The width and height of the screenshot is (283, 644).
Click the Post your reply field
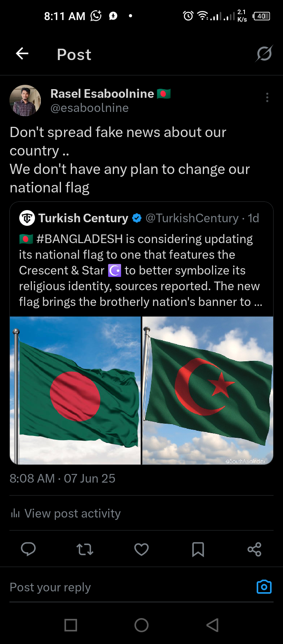pos(130,587)
